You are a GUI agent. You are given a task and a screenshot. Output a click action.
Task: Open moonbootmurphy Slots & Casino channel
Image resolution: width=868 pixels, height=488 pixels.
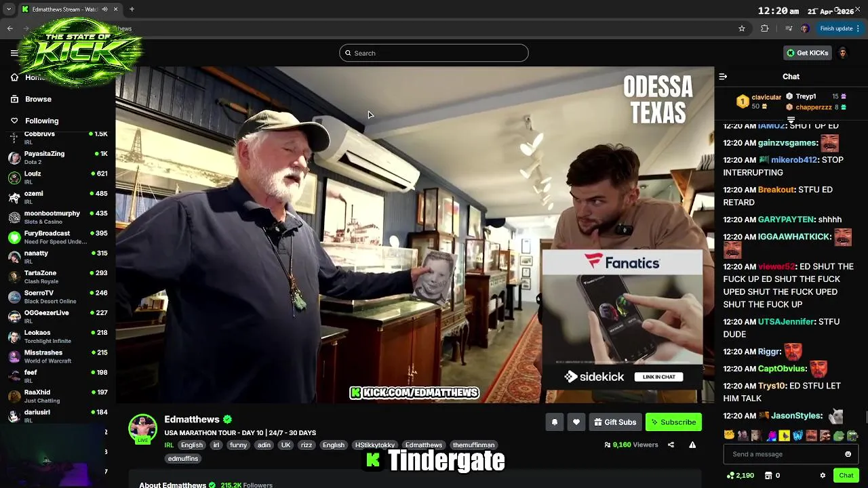click(x=58, y=217)
